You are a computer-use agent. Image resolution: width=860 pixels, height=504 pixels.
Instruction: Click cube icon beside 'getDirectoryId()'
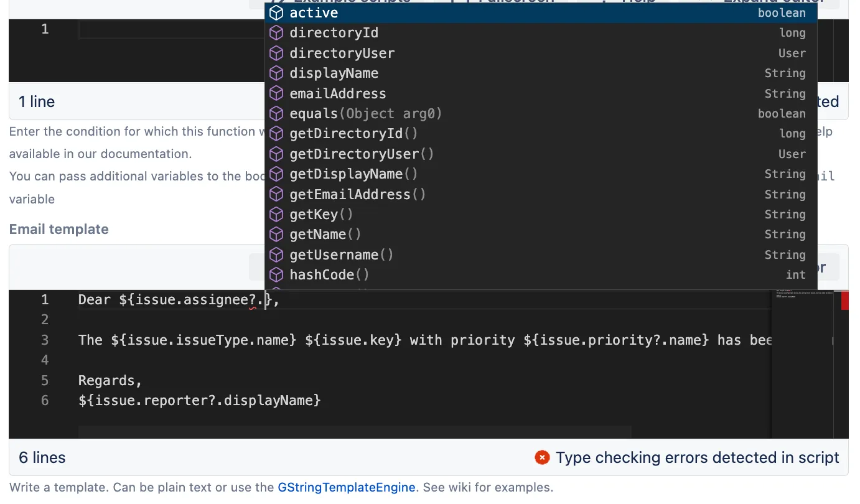[276, 134]
